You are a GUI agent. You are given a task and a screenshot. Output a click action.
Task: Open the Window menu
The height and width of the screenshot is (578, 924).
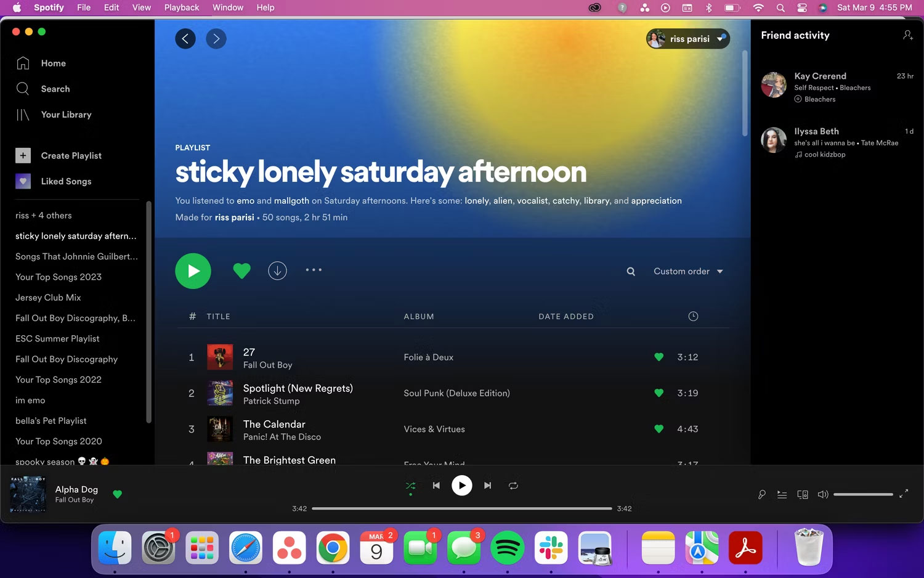(228, 7)
